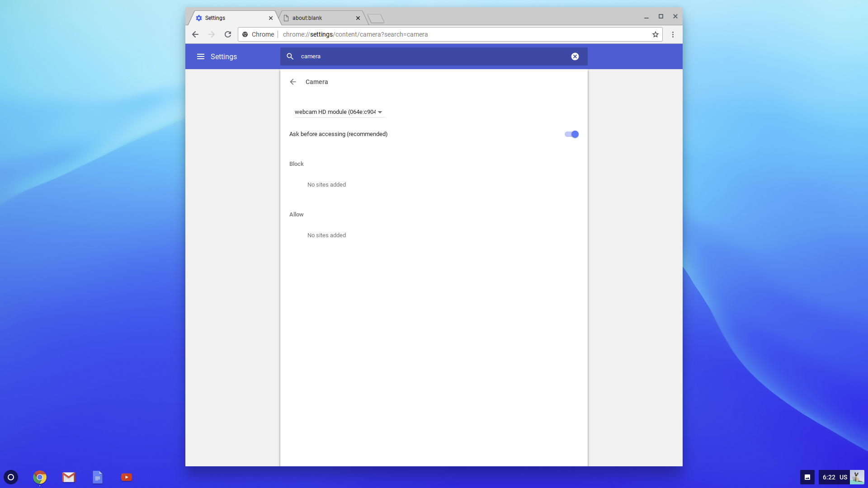
Task: Expand the webcam HD module dropdown
Action: [x=339, y=112]
